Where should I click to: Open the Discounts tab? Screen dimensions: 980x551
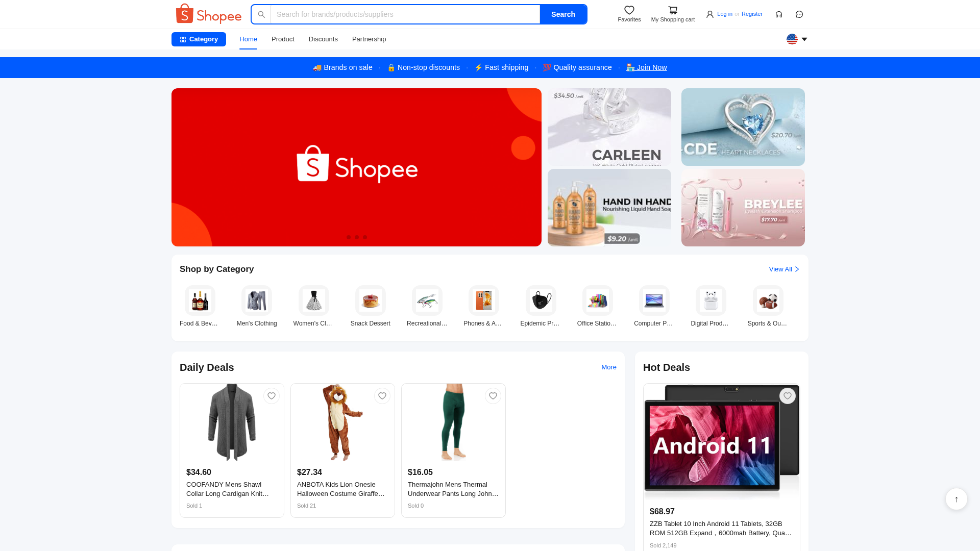point(323,39)
